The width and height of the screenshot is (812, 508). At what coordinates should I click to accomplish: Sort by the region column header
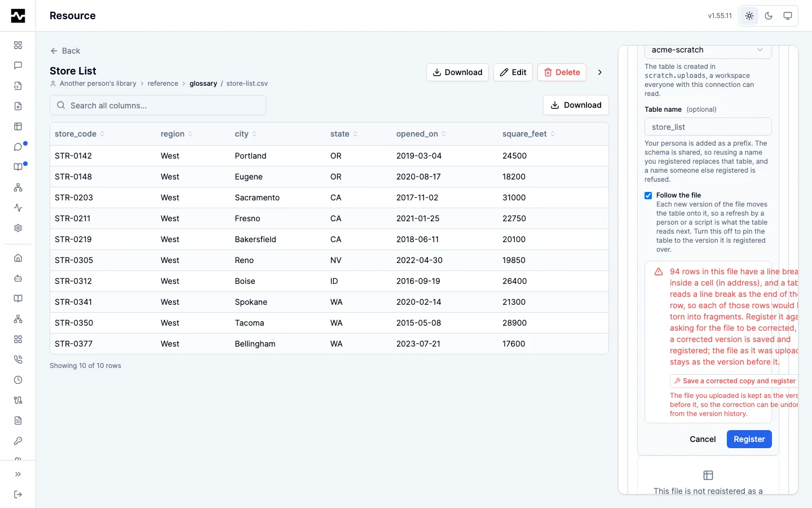(176, 134)
